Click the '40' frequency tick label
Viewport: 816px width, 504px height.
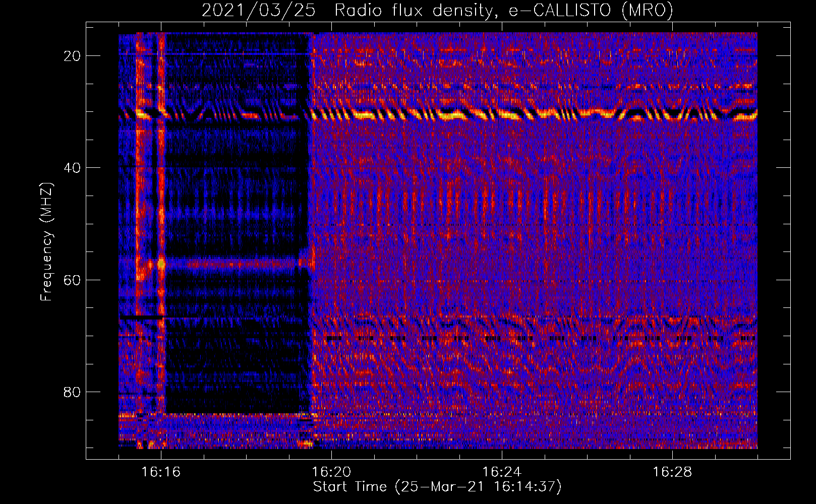73,168
